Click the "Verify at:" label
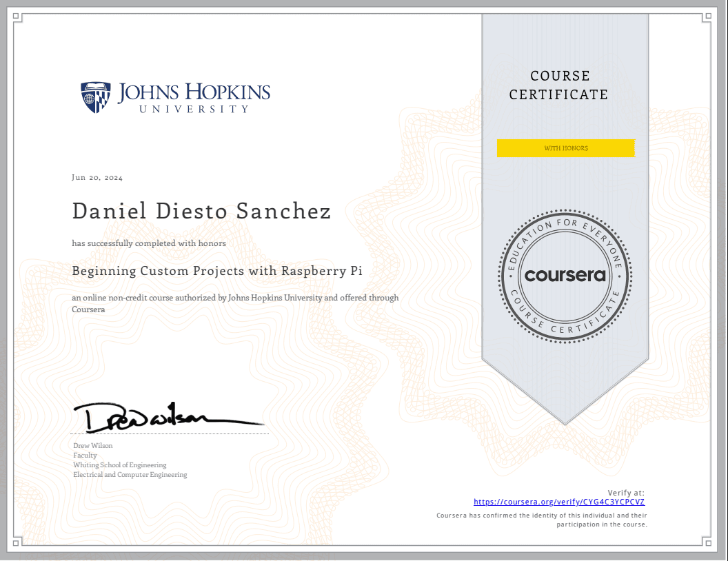 pos(625,493)
